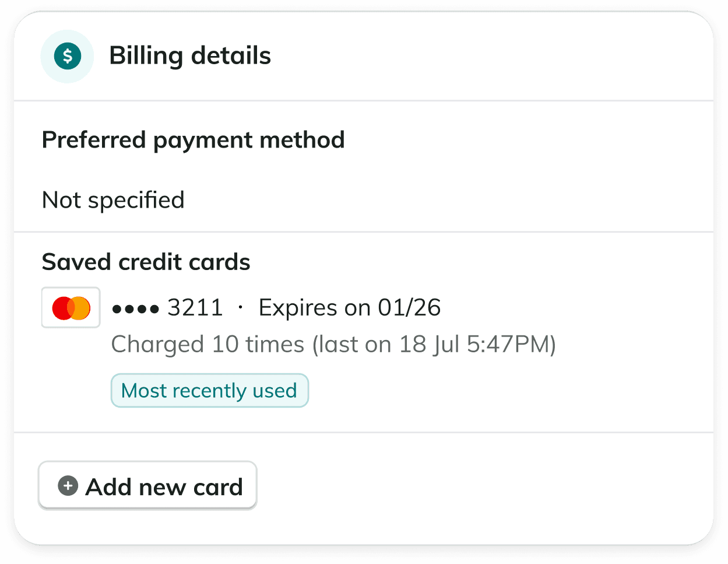Click the Charged 10 times details line
The image size is (728, 564).
pyautogui.click(x=333, y=344)
